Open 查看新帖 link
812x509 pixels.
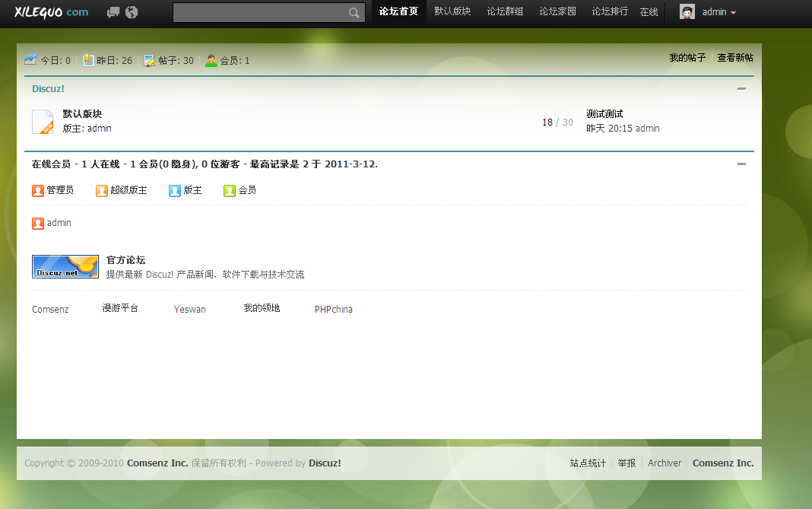[x=735, y=58]
